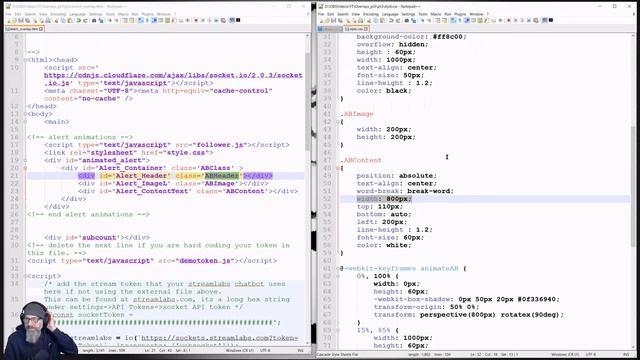Toggle vertical scroll sync in left toolbar

(x=124, y=20)
